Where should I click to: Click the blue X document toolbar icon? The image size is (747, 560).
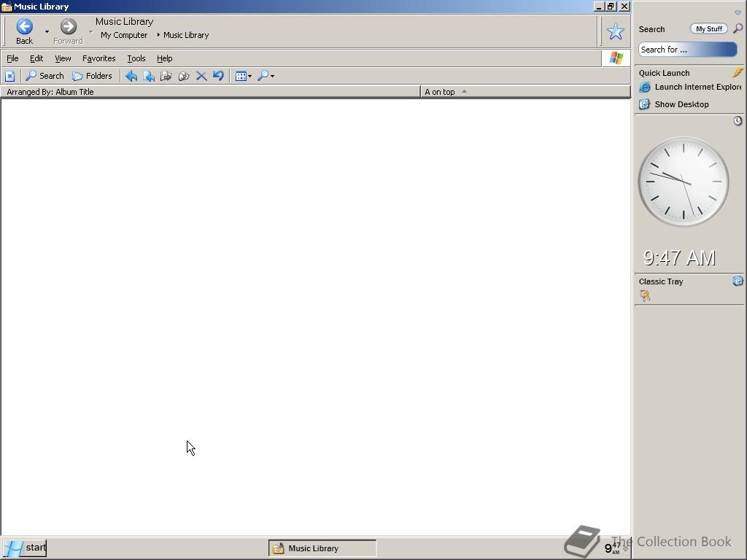(10, 76)
